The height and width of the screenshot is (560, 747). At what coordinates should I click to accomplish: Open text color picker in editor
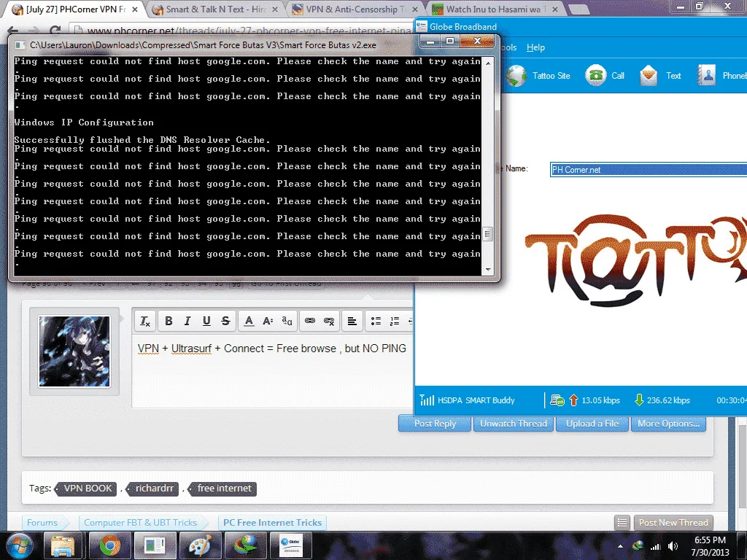point(249,321)
